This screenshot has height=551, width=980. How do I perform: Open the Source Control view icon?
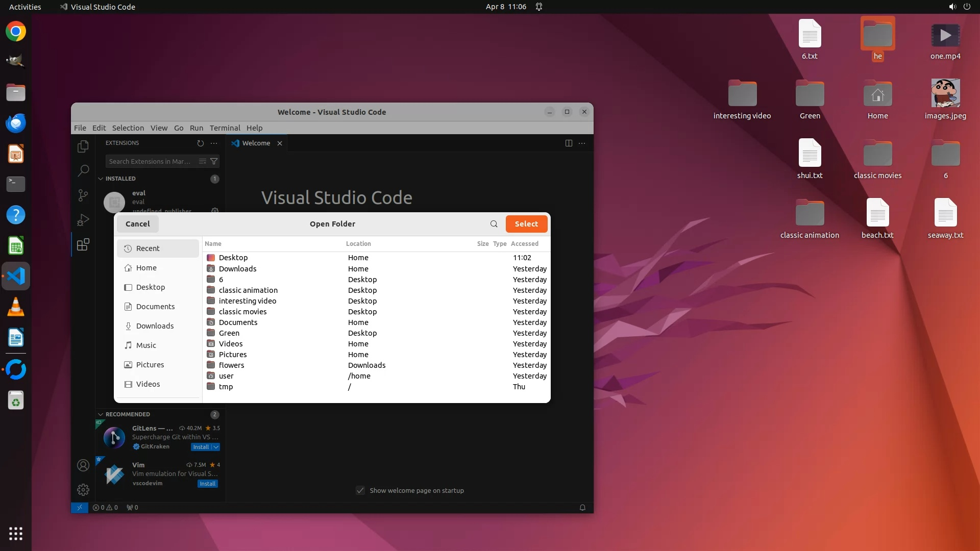83,195
